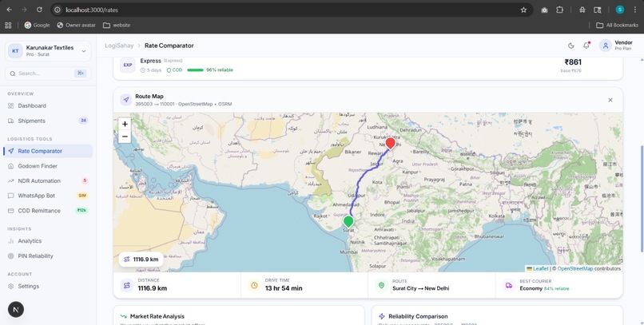The image size is (644, 325).
Task: Click the 96% reliable progress bar
Action: (195, 70)
